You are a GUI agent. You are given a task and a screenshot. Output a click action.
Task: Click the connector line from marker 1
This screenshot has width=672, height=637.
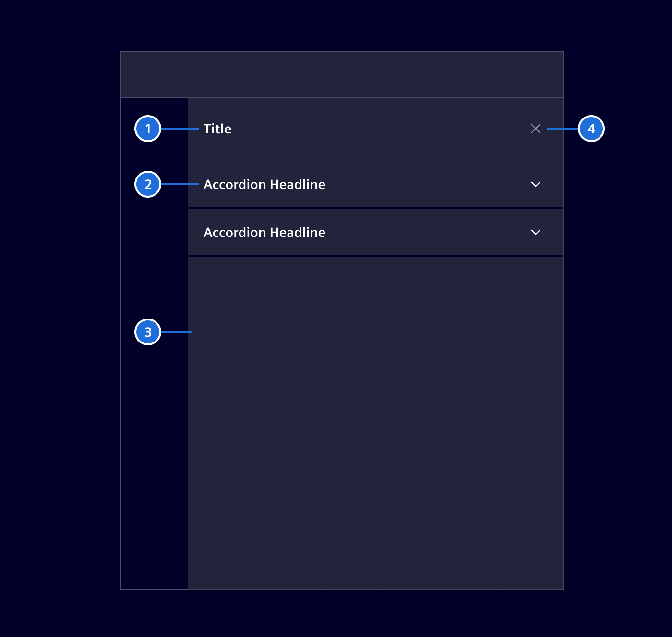[180, 129]
